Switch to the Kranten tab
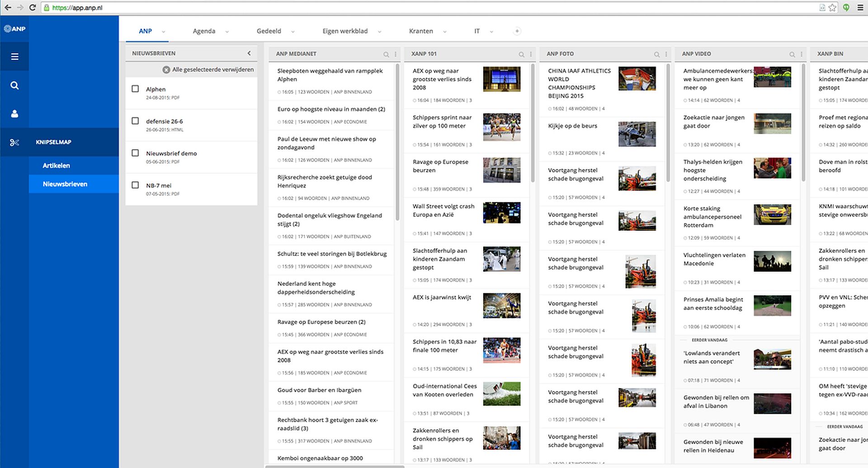This screenshot has width=868, height=468. click(x=420, y=31)
